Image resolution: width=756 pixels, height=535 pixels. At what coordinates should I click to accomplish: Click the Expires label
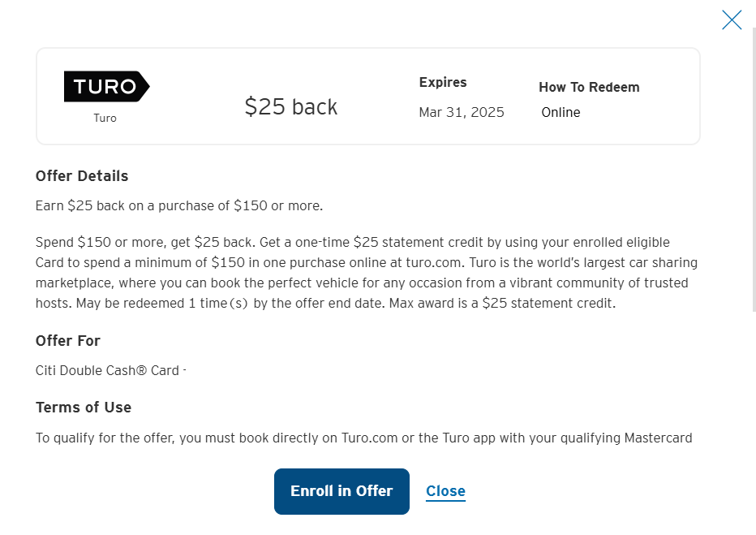tap(443, 83)
